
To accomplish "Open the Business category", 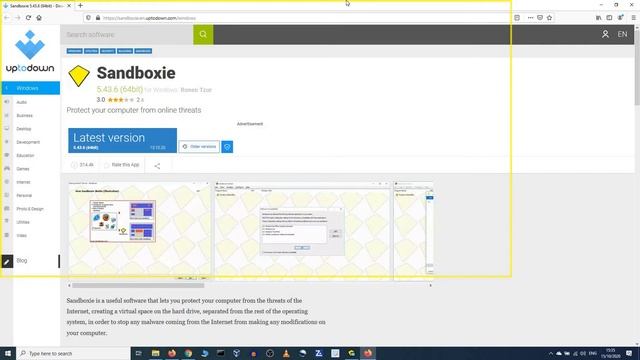I will pyautogui.click(x=24, y=116).
